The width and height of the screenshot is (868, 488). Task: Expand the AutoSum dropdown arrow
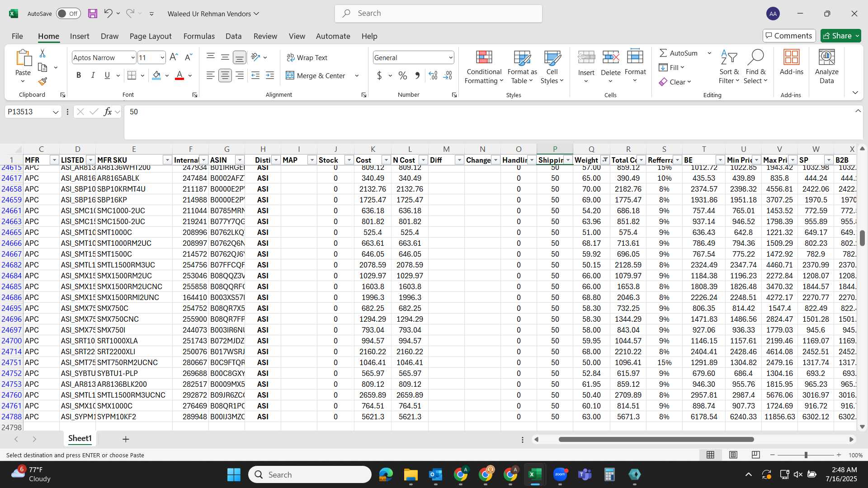pyautogui.click(x=709, y=53)
